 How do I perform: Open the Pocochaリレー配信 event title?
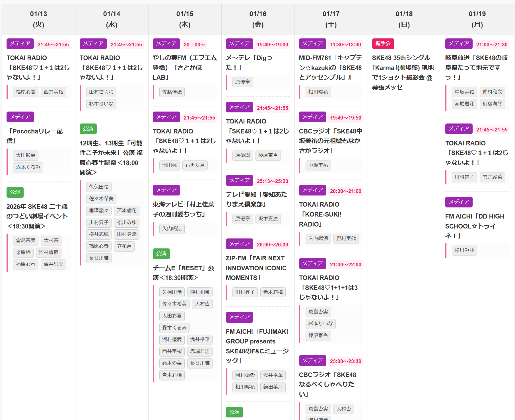(35, 136)
